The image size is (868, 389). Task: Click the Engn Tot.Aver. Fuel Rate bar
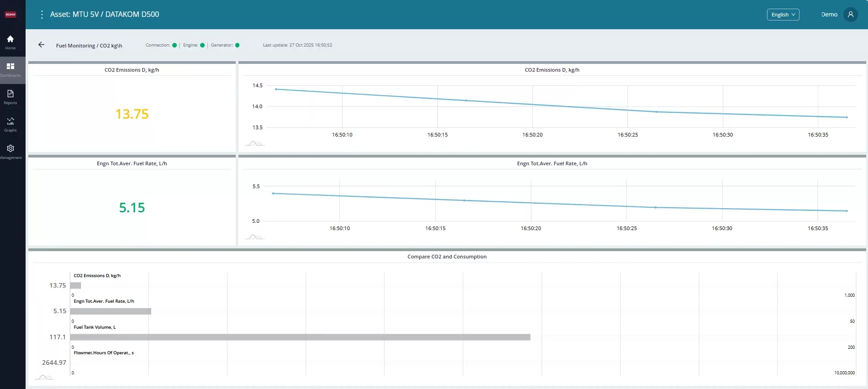click(x=111, y=311)
